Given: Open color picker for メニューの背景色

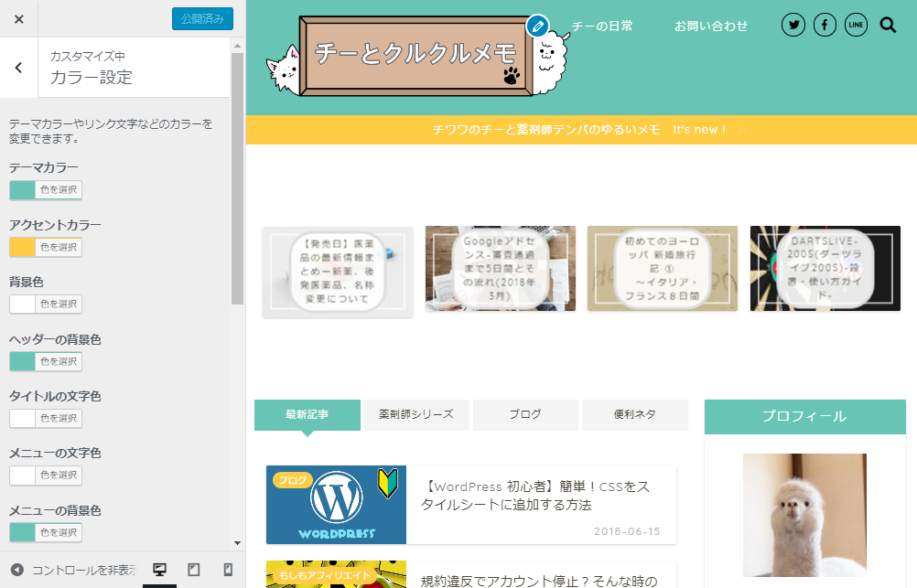Looking at the screenshot, I should coord(46,532).
